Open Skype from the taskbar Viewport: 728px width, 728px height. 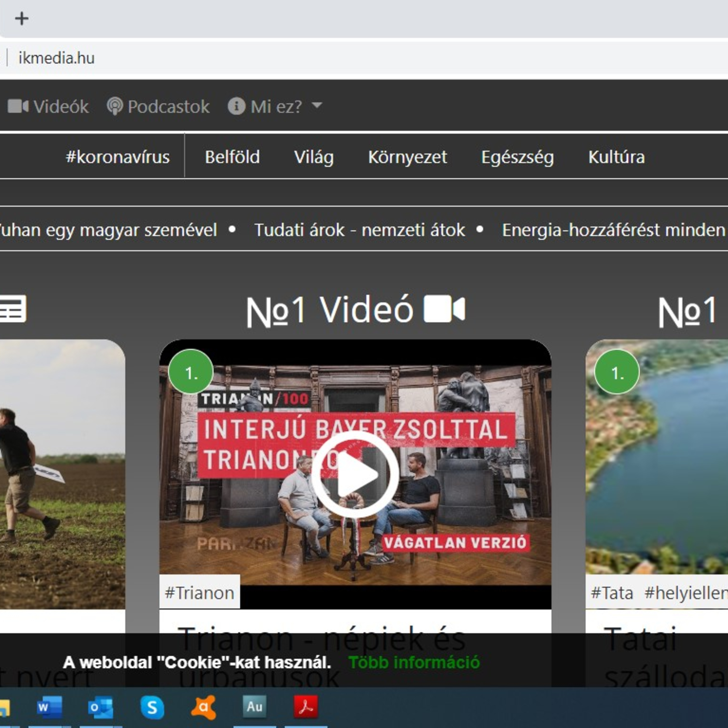[152, 707]
